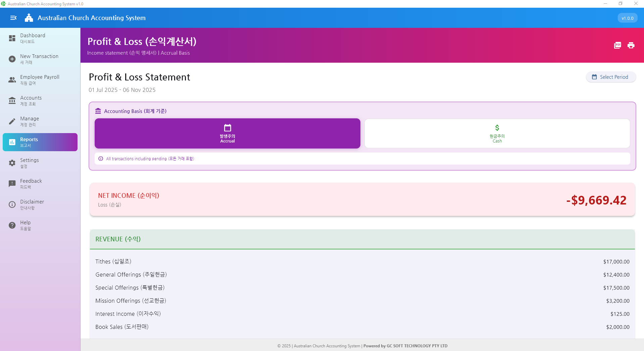Open the Dashboard from the sidebar
The width and height of the screenshot is (644, 351).
coord(12,38)
